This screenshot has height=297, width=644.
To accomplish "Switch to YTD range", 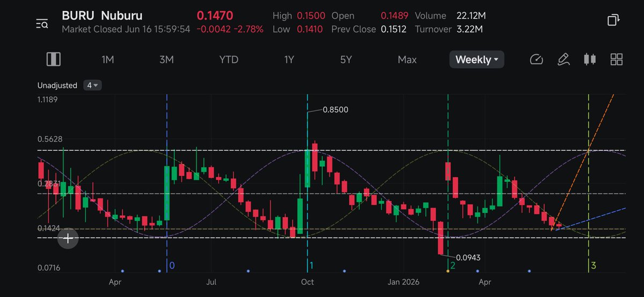I will pos(229,60).
